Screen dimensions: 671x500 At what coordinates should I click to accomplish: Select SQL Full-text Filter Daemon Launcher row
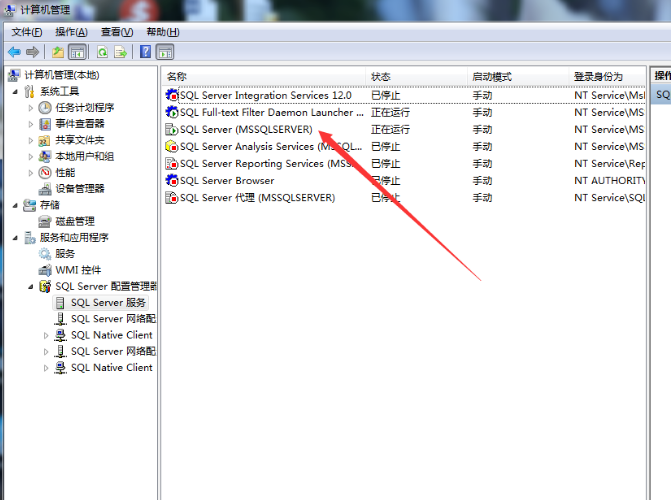click(404, 112)
